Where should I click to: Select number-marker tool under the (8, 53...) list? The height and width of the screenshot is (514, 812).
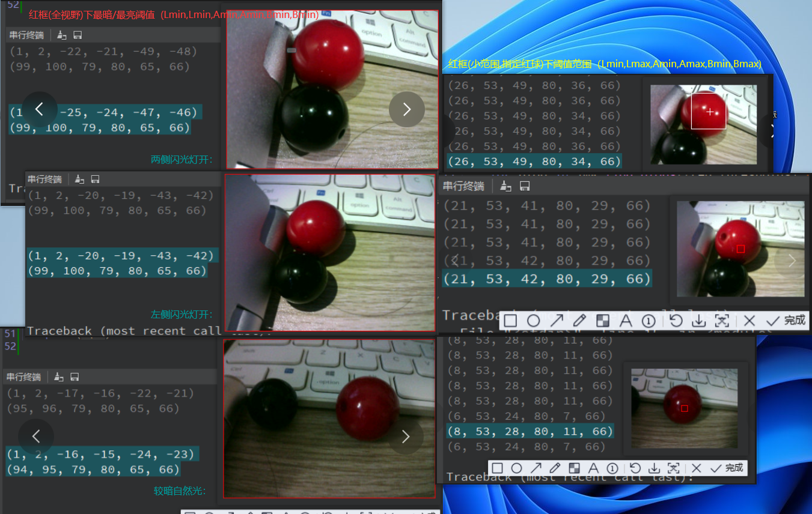pos(612,468)
